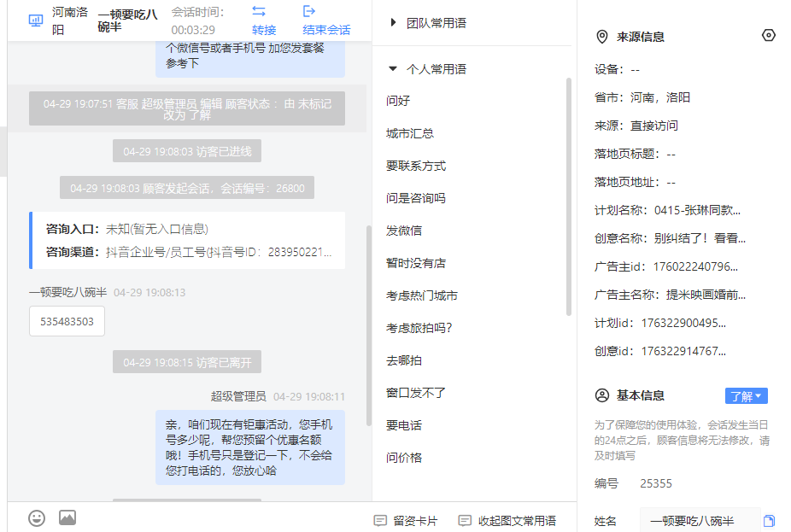Click the 留资卡片 card icon
Image resolution: width=791 pixels, height=532 pixels.
coord(380,520)
